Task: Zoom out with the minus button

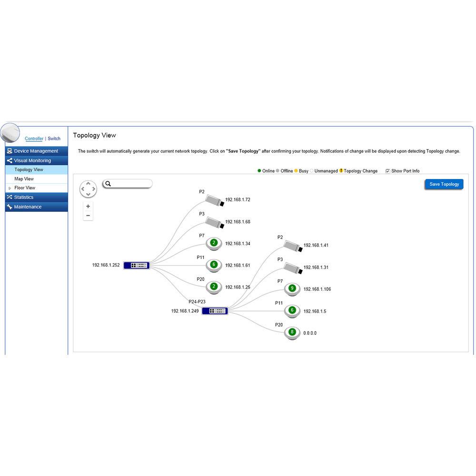Action: pos(88,216)
